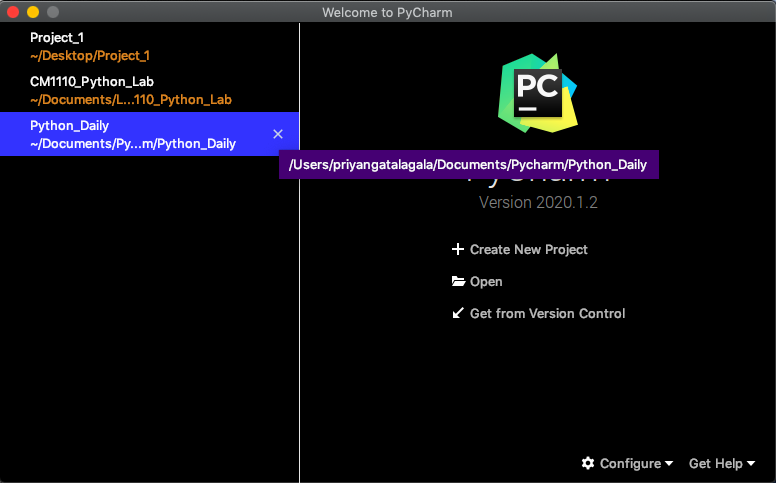Click the Version 2020.1.2 text
The image size is (776, 483).
click(x=538, y=202)
